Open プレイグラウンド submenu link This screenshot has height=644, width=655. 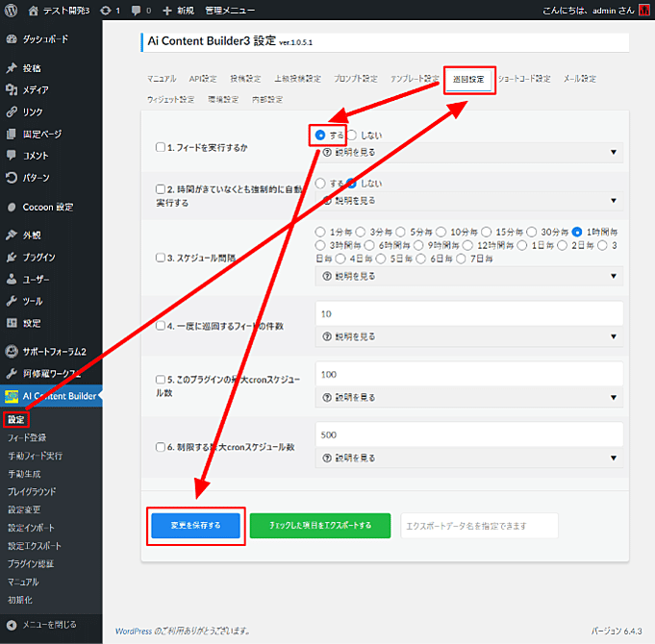pos(32,492)
